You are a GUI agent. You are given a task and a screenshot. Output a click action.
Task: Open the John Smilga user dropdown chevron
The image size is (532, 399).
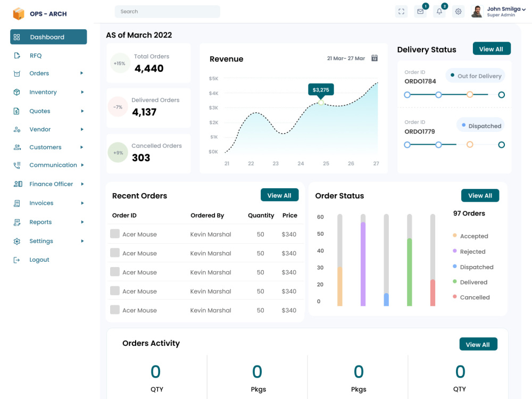point(524,10)
